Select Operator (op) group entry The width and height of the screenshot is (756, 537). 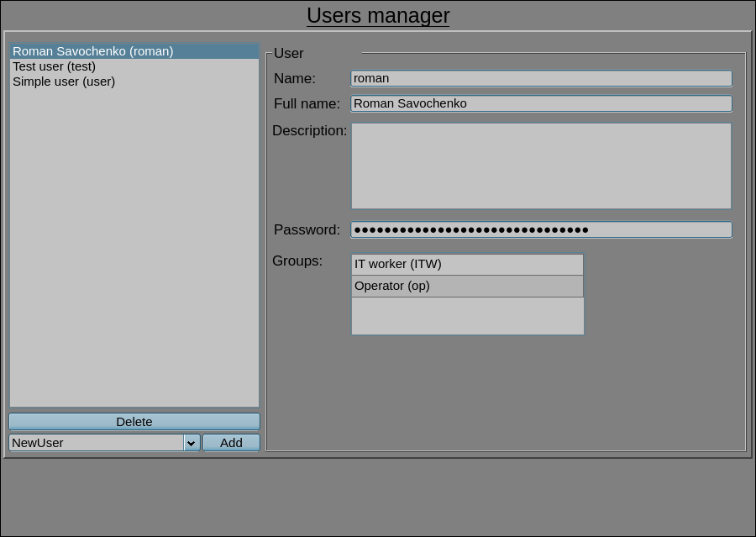pos(467,286)
